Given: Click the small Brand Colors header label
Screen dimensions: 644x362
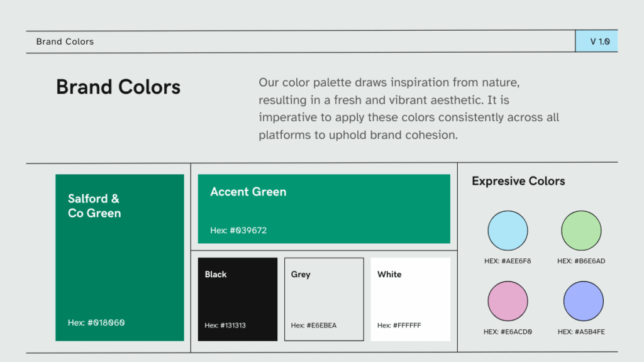Looking at the screenshot, I should click(x=65, y=41).
